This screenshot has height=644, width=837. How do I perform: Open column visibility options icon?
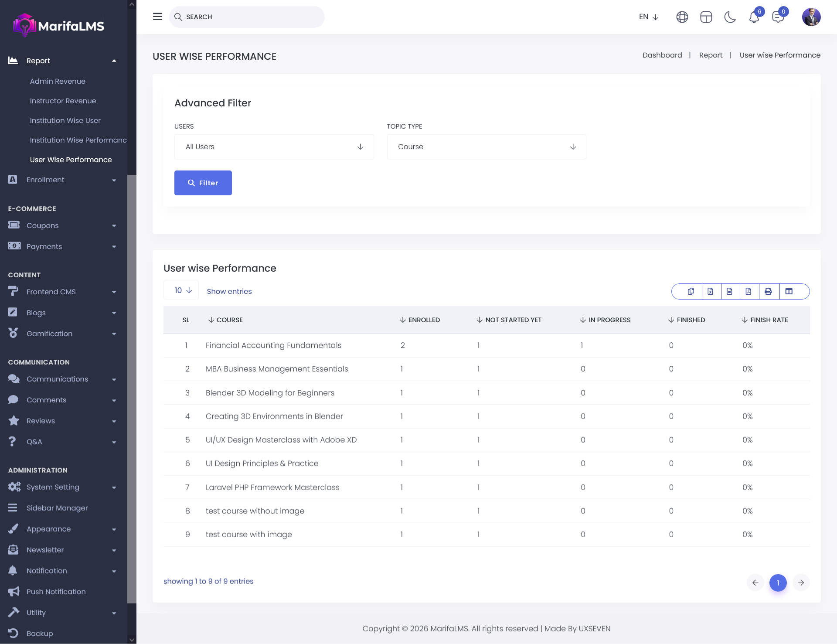789,291
